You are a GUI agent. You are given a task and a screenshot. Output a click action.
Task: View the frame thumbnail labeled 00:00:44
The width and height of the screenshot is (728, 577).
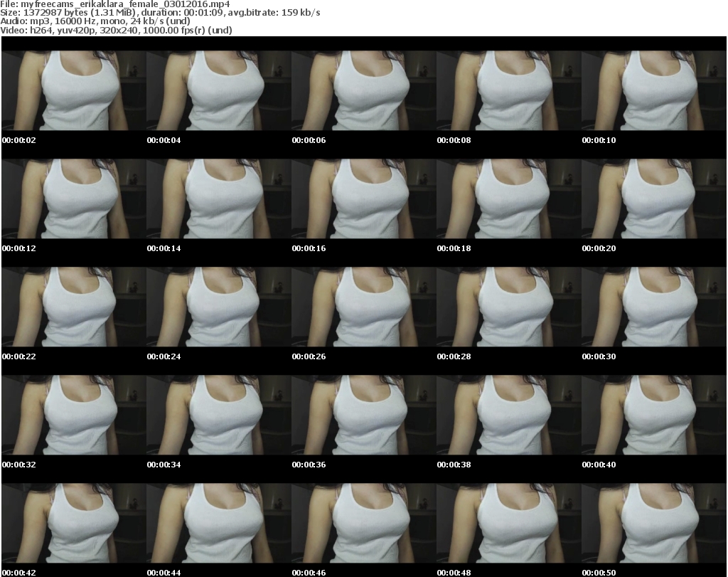coord(219,523)
